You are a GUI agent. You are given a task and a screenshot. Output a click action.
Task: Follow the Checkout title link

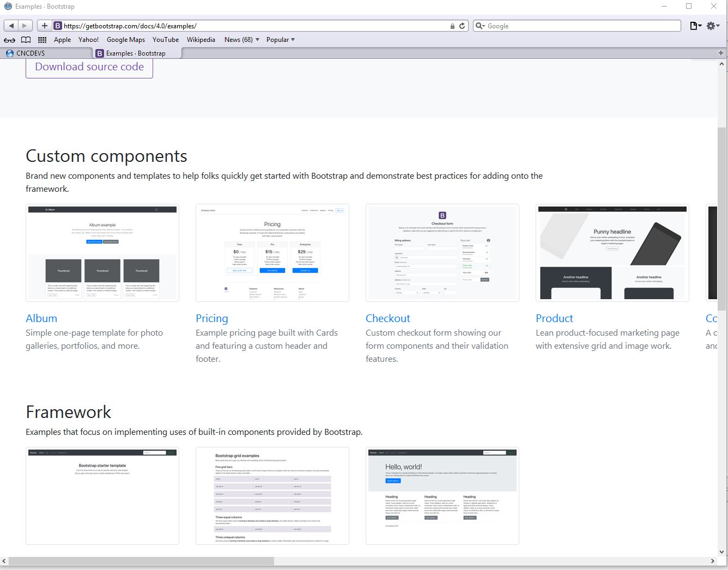388,318
